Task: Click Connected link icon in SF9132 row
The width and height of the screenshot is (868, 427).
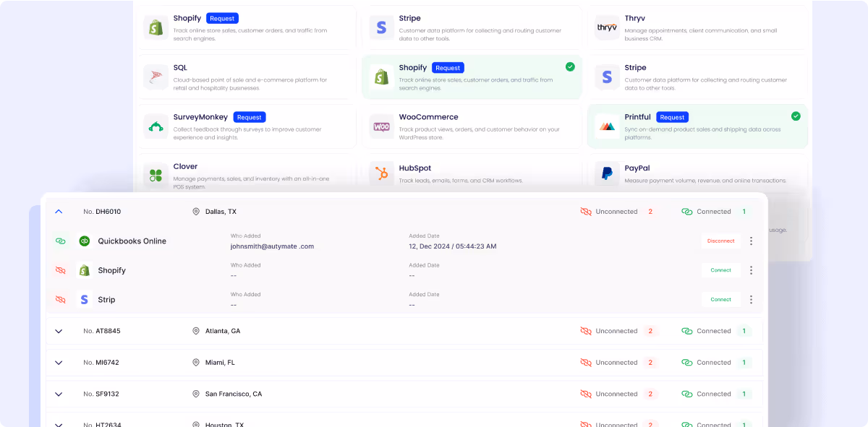Action: tap(687, 394)
